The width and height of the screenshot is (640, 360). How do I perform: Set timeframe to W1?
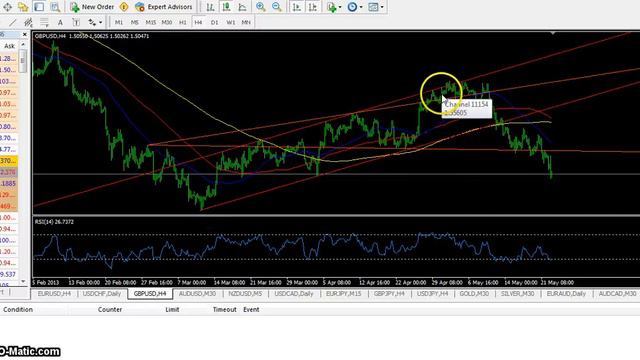(x=231, y=22)
